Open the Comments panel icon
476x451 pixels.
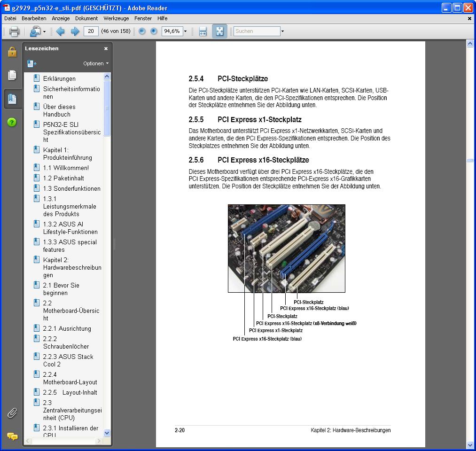[x=12, y=436]
